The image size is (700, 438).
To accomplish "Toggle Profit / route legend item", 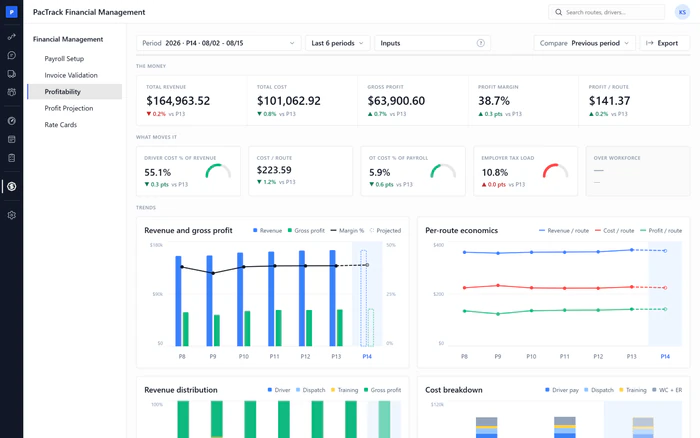I will 661,230.
